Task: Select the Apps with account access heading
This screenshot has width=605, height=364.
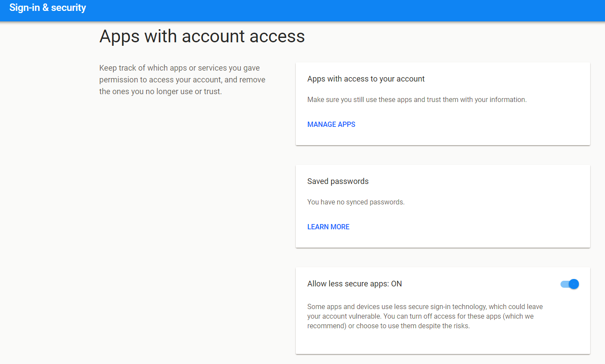Action: tap(202, 36)
